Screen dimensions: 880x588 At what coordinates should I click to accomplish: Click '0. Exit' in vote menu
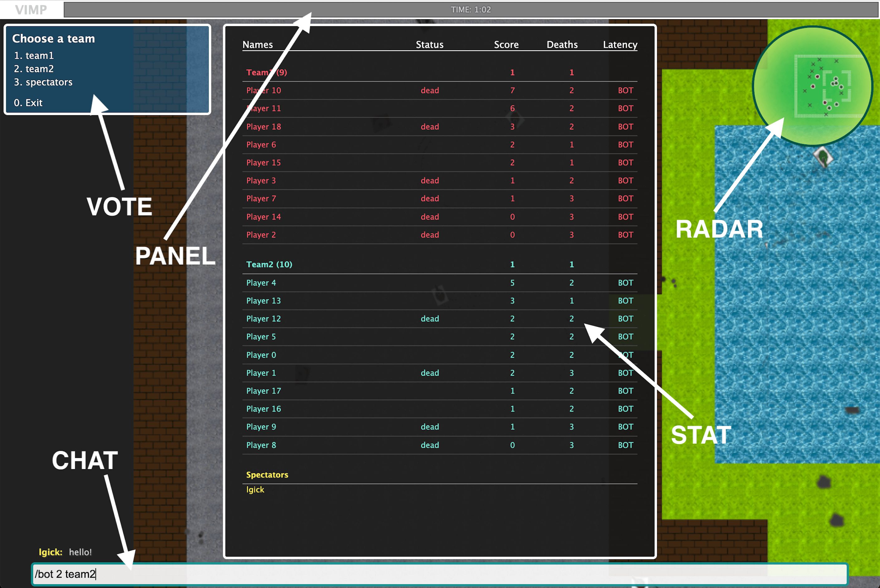(28, 103)
